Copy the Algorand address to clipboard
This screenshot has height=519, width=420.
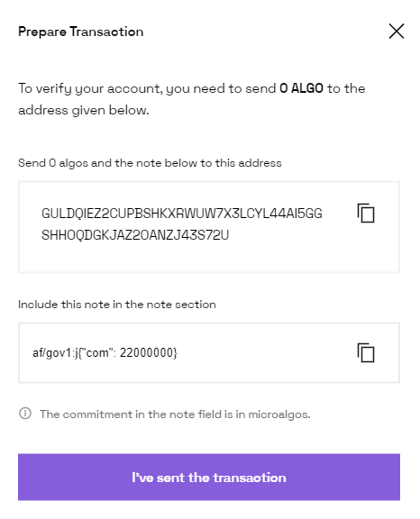(366, 214)
